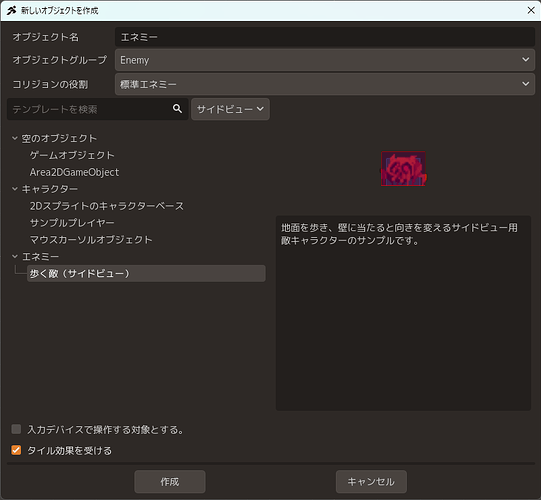
Task: Select the 歩く敵（サイドビュー） template
Action: coord(146,273)
